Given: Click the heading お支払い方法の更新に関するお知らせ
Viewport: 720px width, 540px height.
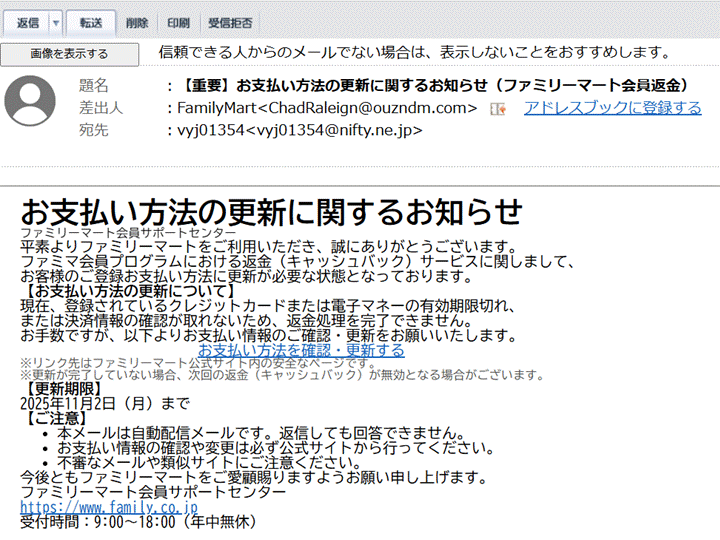Looking at the screenshot, I should point(271,211).
